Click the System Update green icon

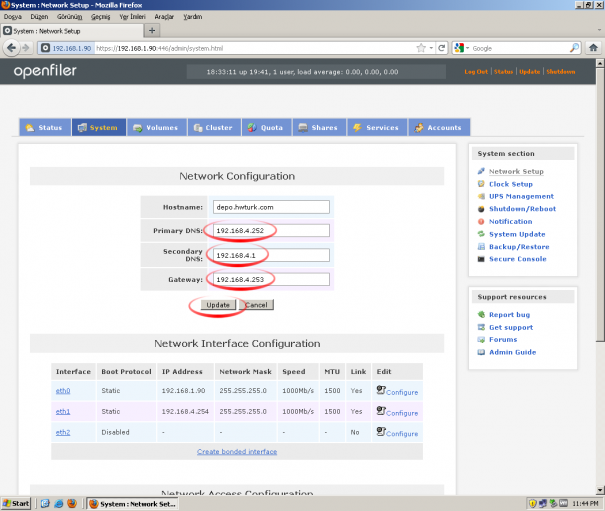(x=481, y=234)
